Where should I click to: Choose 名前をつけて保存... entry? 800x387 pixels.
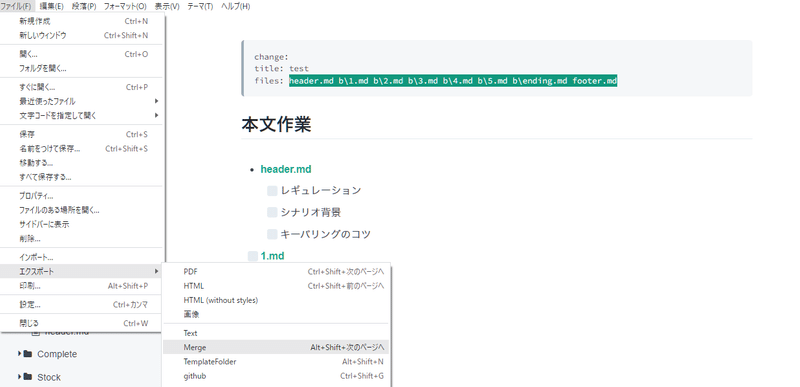[x=82, y=149]
